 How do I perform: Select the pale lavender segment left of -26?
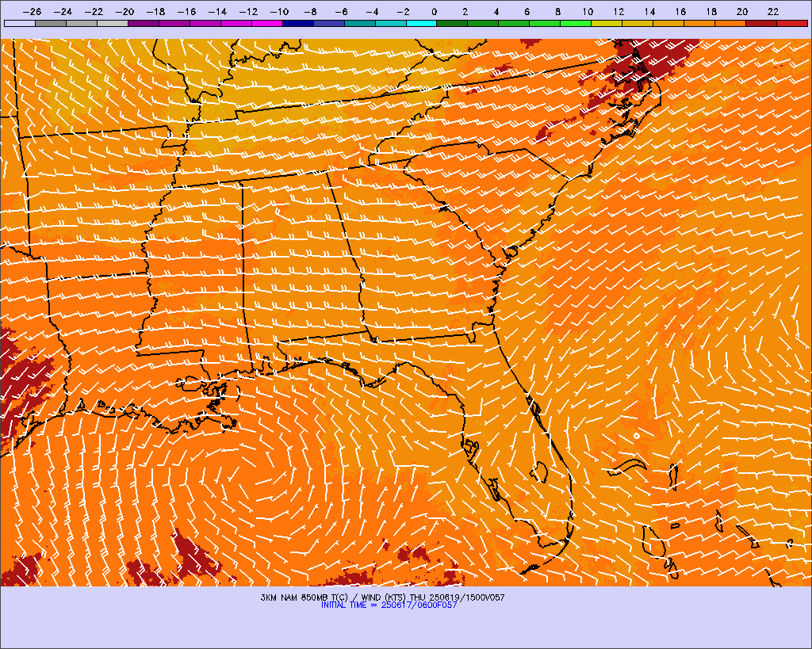20,23
